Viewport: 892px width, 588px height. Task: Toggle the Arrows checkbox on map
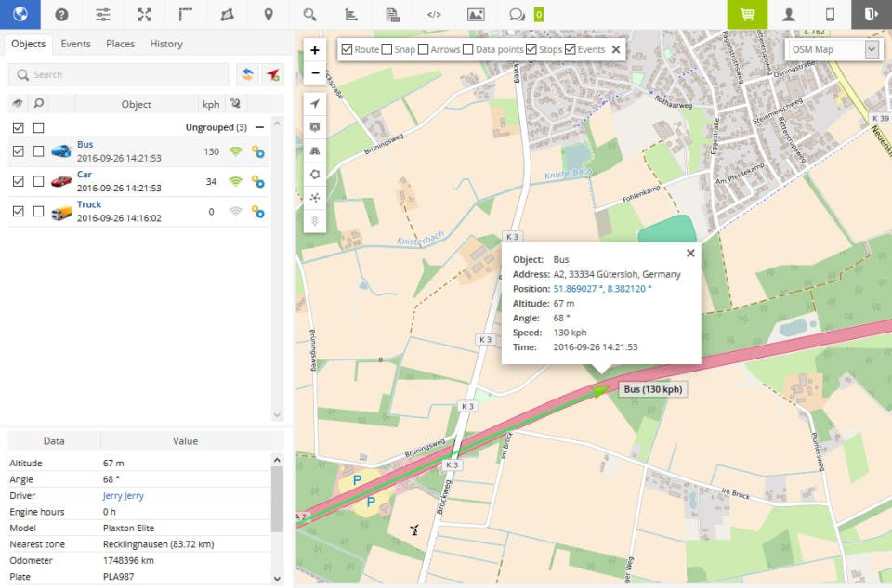pos(424,49)
